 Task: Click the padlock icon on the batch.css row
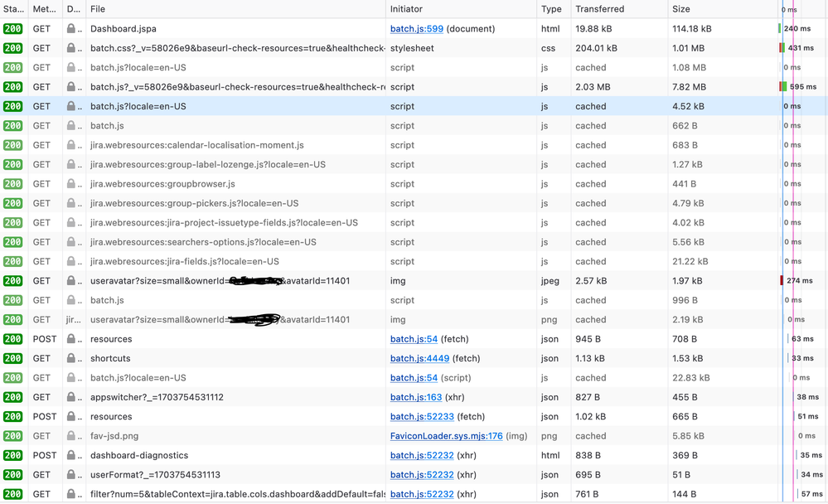click(71, 48)
